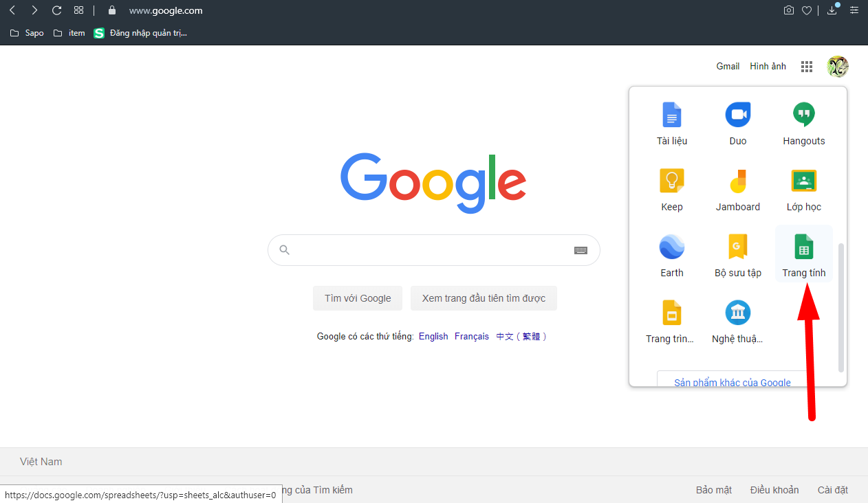Screen dimensions: 868x503
Task: Switch Google language to Français
Action: (x=472, y=337)
